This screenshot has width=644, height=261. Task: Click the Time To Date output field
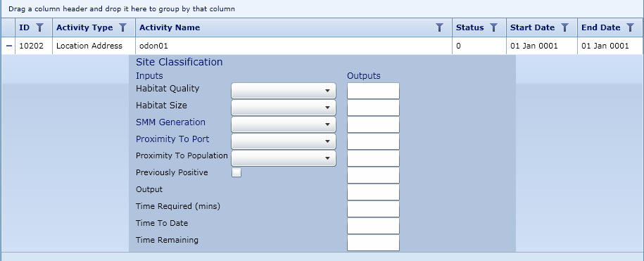pyautogui.click(x=373, y=226)
